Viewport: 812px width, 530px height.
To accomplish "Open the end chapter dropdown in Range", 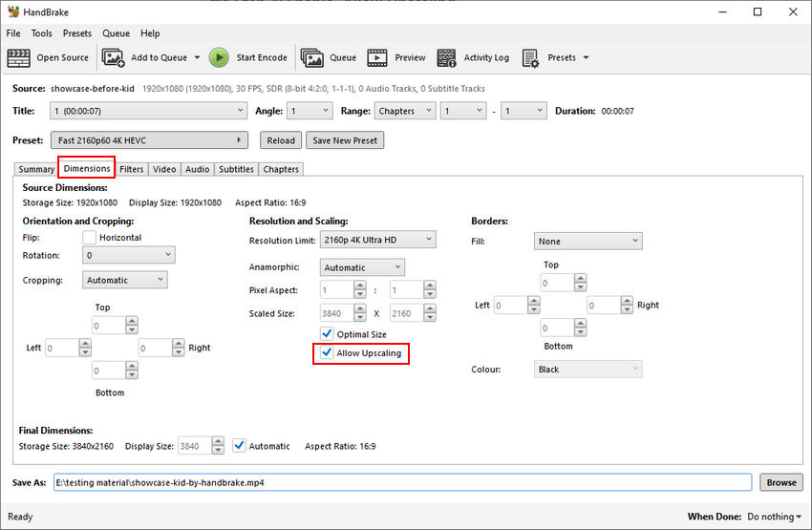I will 524,111.
